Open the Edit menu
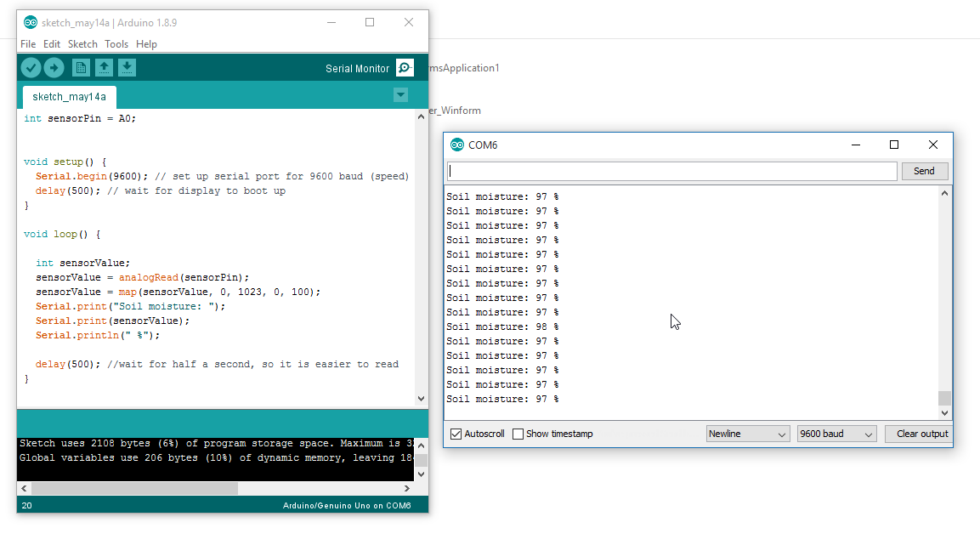This screenshot has height=545, width=980. coord(52,43)
